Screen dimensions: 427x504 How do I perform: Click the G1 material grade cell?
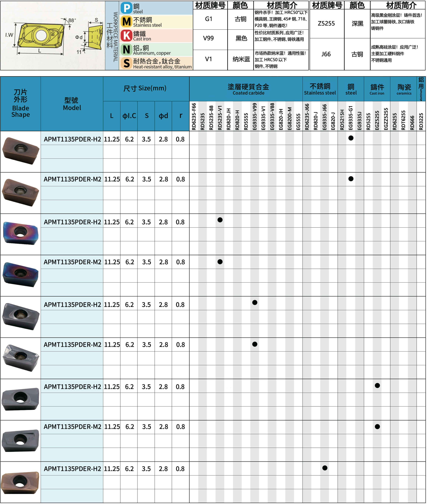click(x=209, y=19)
